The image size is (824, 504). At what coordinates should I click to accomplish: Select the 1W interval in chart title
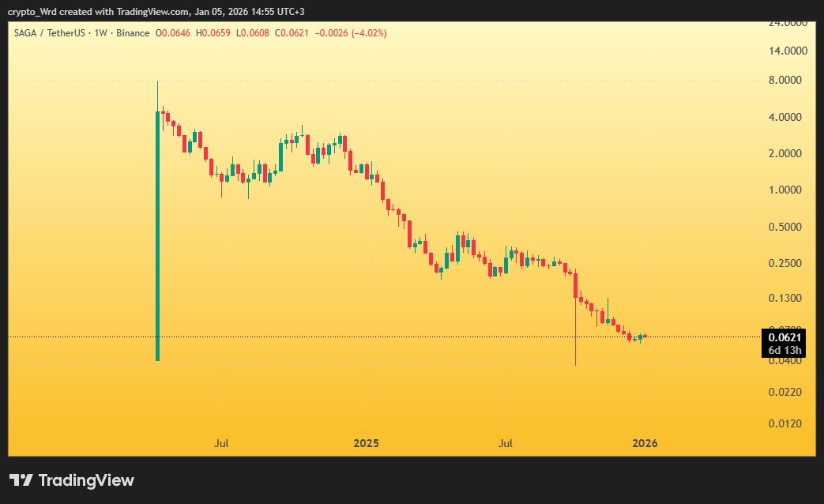(101, 33)
